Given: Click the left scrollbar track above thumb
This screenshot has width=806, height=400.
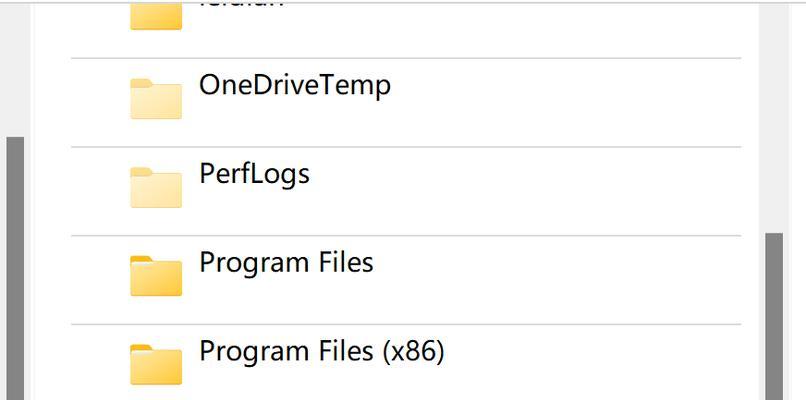Looking at the screenshot, I should [x=15, y=70].
